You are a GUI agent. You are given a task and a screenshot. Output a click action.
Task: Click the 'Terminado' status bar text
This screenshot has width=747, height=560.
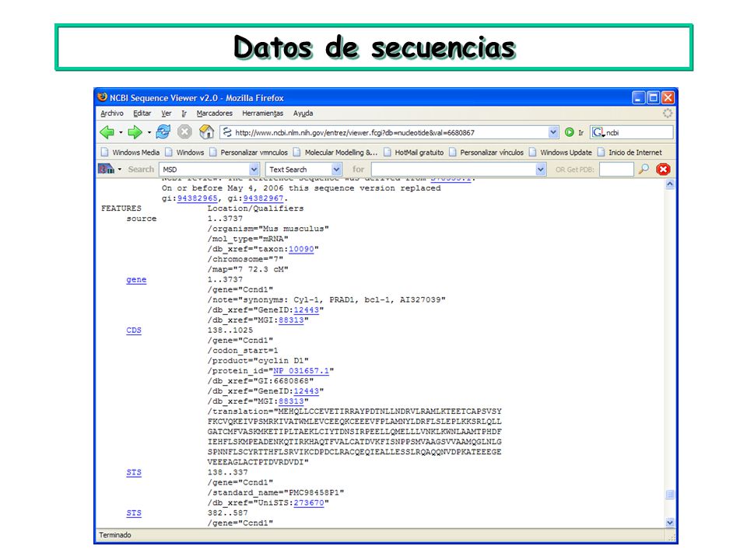tap(115, 535)
